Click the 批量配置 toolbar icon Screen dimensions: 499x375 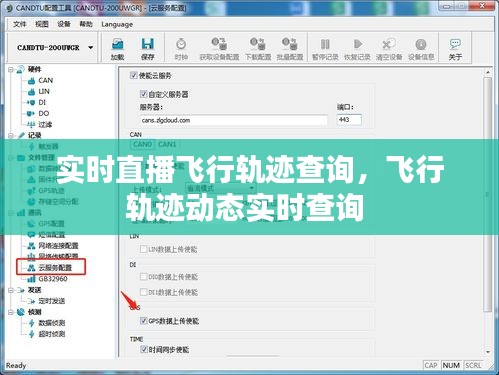(290, 49)
